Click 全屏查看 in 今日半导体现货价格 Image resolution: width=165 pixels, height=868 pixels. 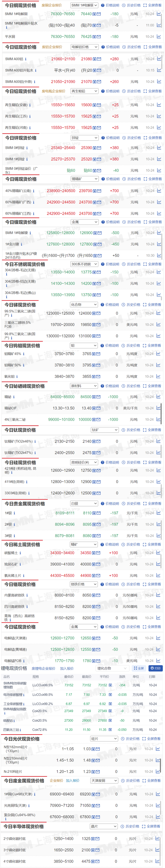151,826
